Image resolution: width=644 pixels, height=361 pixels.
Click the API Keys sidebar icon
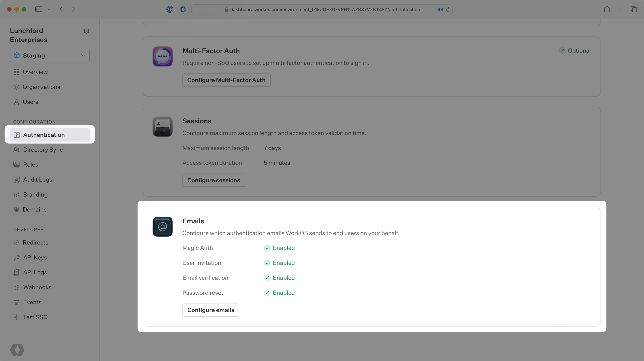[16, 257]
